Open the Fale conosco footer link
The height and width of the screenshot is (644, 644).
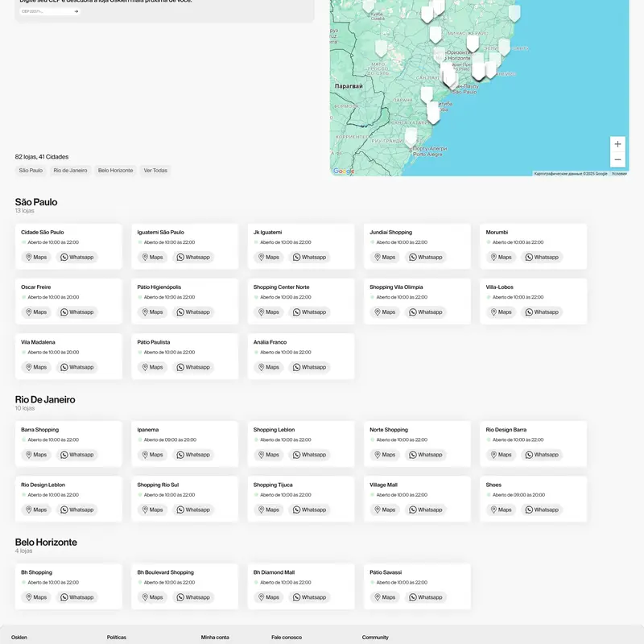point(287,638)
